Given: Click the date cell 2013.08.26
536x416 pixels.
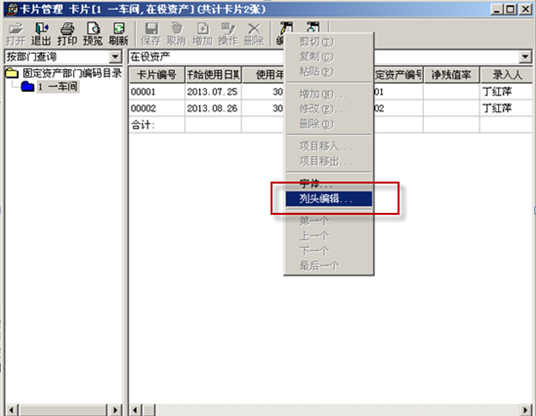Looking at the screenshot, I should (x=213, y=108).
